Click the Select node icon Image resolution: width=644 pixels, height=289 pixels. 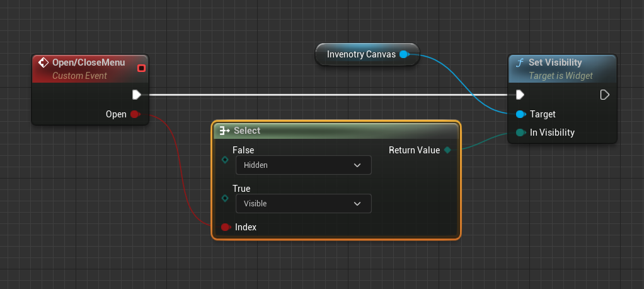225,131
